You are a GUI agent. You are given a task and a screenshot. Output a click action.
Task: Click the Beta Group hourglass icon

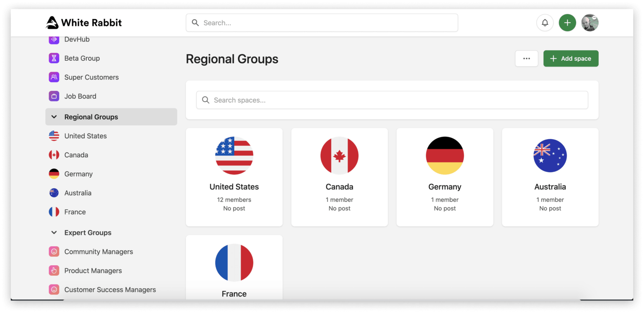54,58
